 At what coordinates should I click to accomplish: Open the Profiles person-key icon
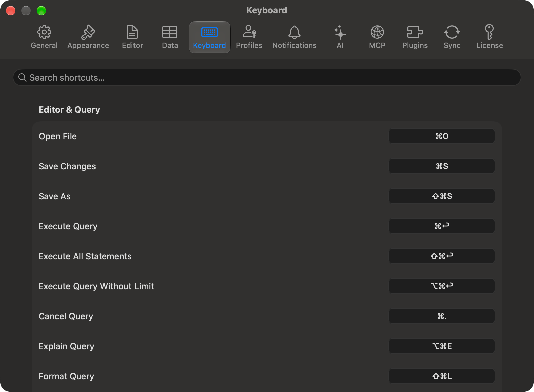pyautogui.click(x=249, y=32)
